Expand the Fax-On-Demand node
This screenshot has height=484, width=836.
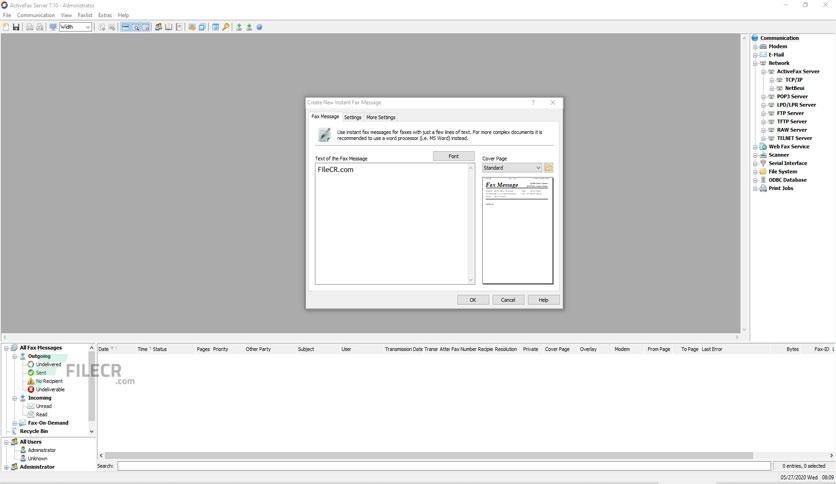pos(15,423)
